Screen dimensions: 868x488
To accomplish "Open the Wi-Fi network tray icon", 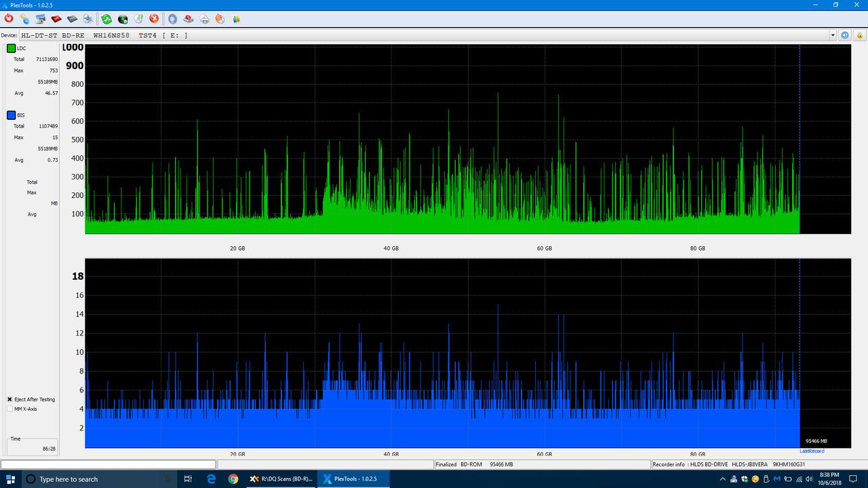I will 799,479.
